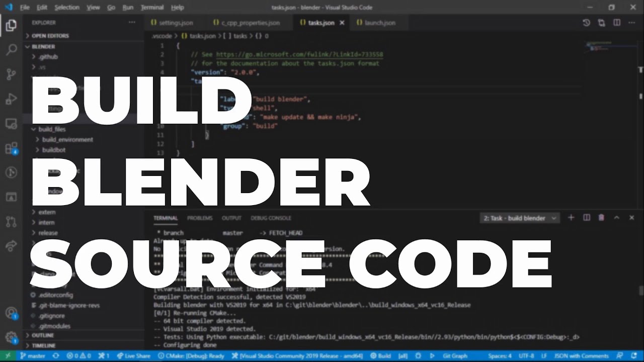This screenshot has height=362, width=644.
Task: Add a new terminal with plus icon
Action: click(x=571, y=218)
